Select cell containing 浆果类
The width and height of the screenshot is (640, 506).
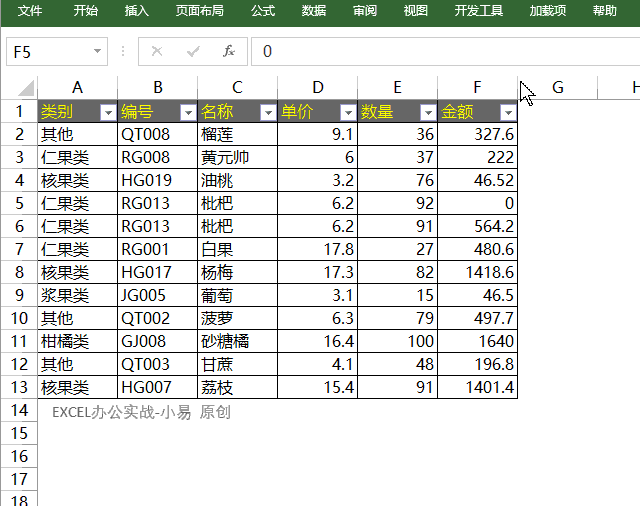78,295
